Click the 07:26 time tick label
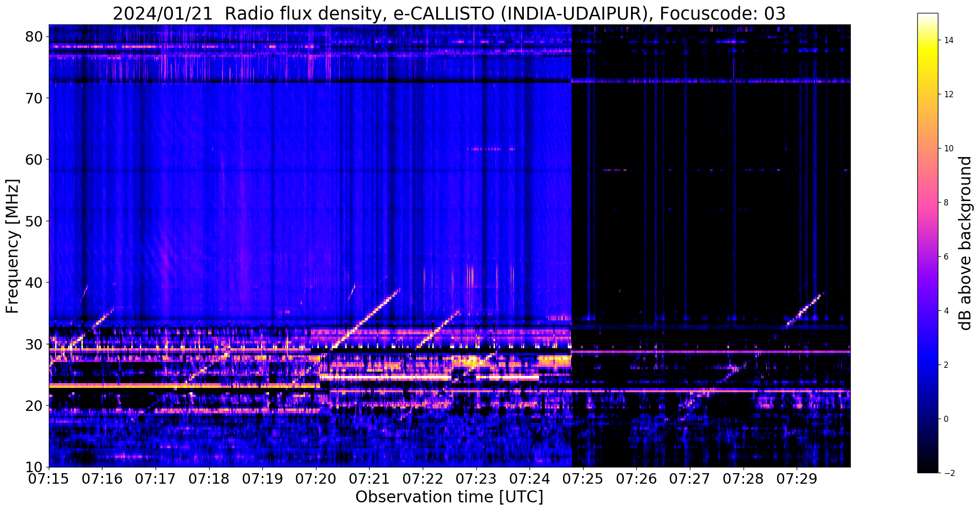980x511 pixels. point(636,479)
